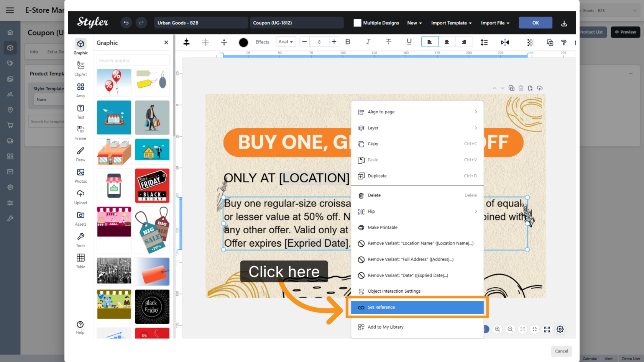Click the OK button

point(536,23)
